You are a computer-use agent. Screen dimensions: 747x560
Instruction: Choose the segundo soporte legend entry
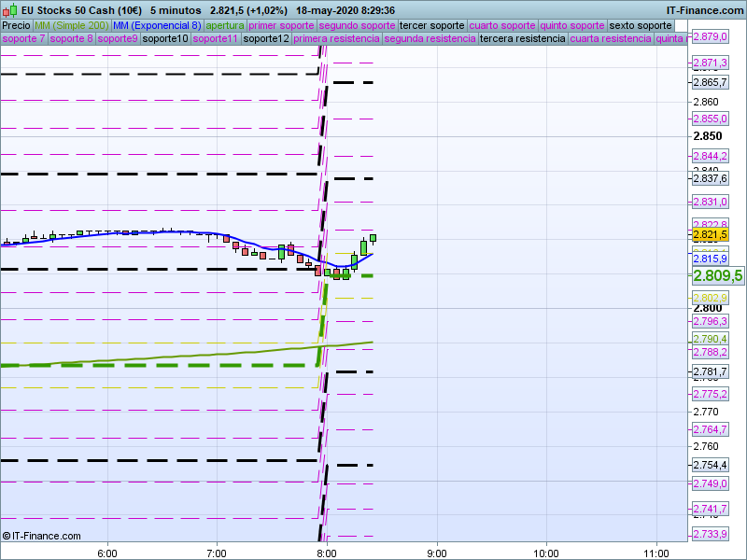(x=358, y=25)
